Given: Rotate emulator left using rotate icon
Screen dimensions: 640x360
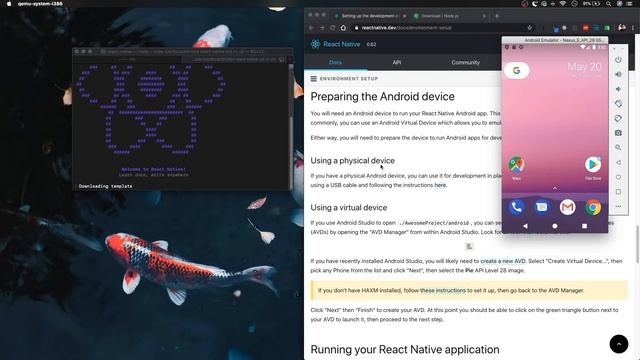Looking at the screenshot, I should [x=618, y=104].
